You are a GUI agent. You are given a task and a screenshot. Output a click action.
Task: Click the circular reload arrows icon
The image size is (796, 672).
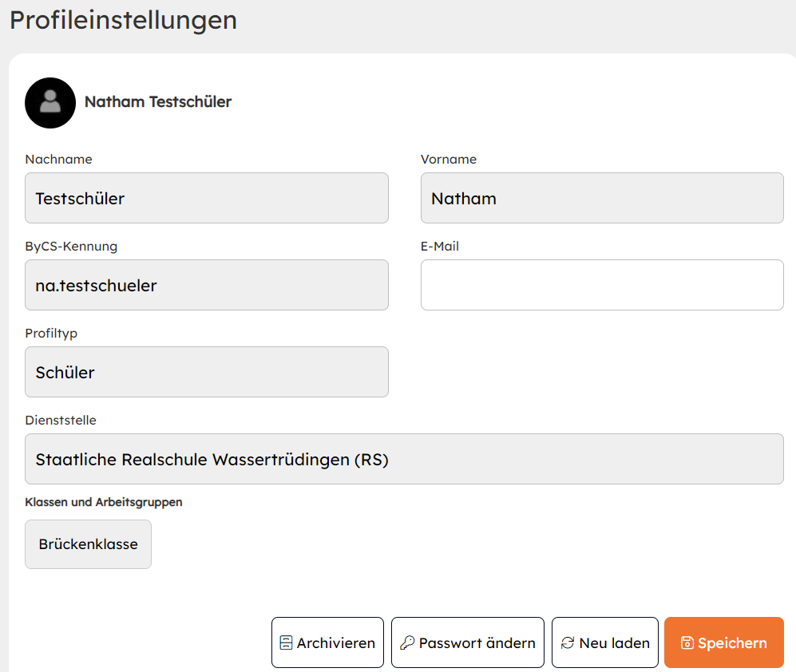tap(568, 643)
